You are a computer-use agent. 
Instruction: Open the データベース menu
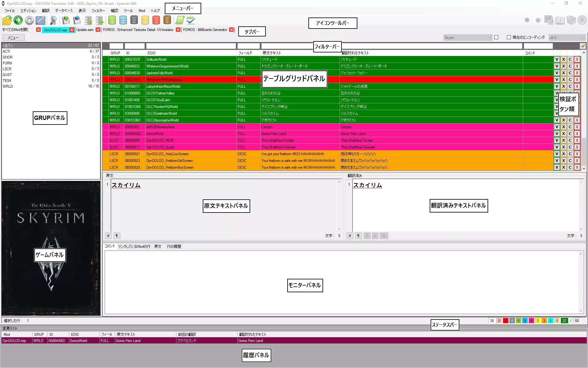coord(64,11)
